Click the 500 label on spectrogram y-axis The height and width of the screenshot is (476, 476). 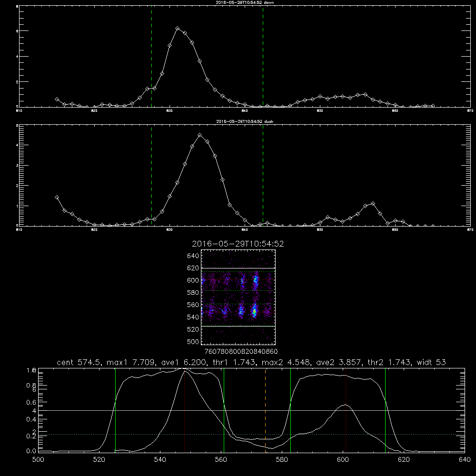tap(193, 341)
